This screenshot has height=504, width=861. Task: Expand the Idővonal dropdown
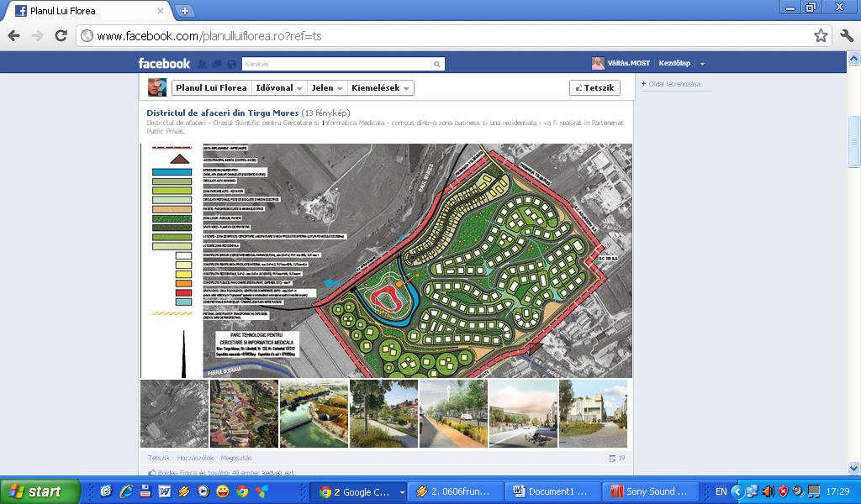pyautogui.click(x=278, y=88)
